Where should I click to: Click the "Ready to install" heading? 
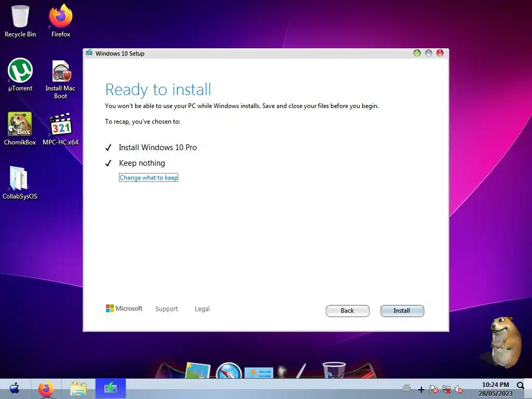[x=158, y=89]
